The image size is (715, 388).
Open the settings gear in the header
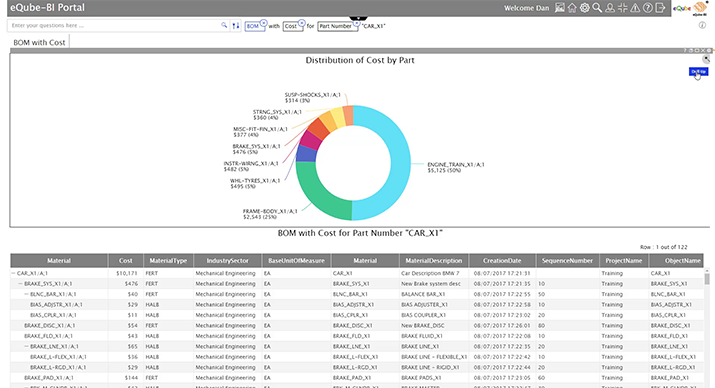coord(585,8)
